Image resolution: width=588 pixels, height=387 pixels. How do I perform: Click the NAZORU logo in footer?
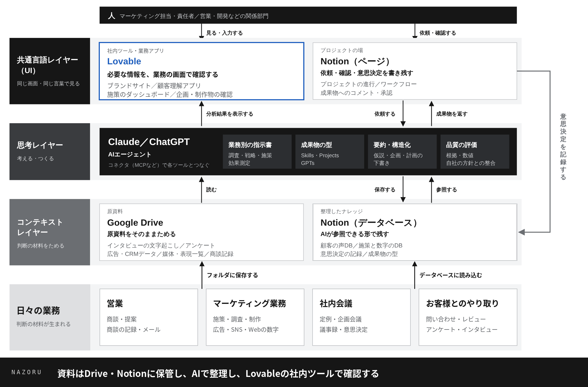pos(26,372)
